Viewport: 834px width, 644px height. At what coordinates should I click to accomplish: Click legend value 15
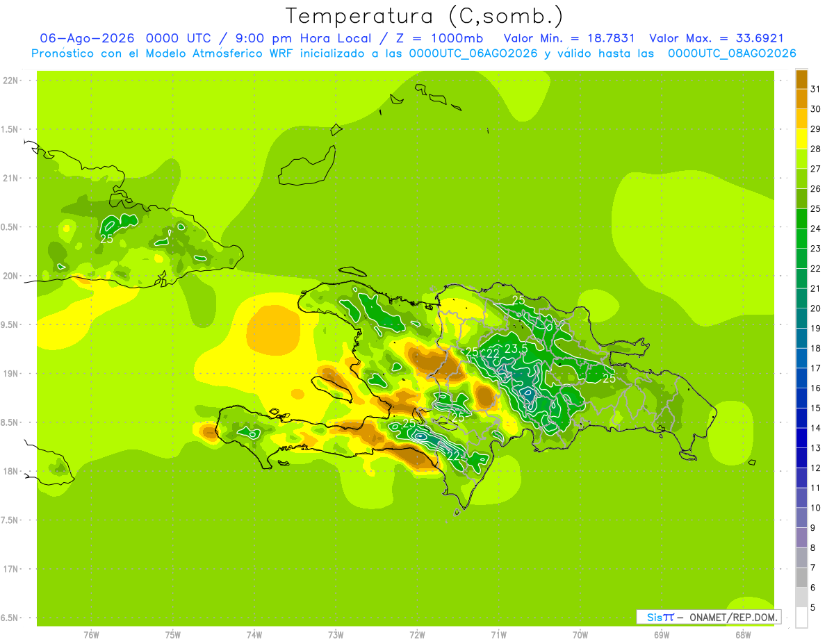click(815, 408)
